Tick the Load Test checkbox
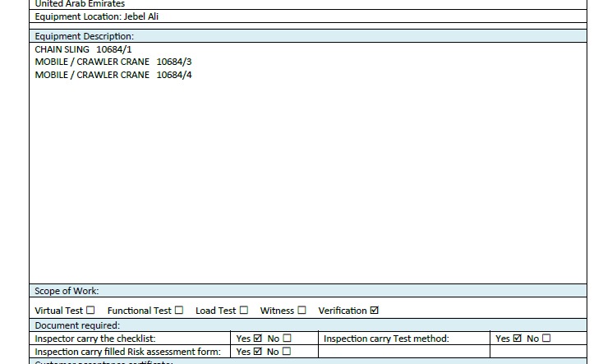This screenshot has width=603, height=364. coord(243,311)
